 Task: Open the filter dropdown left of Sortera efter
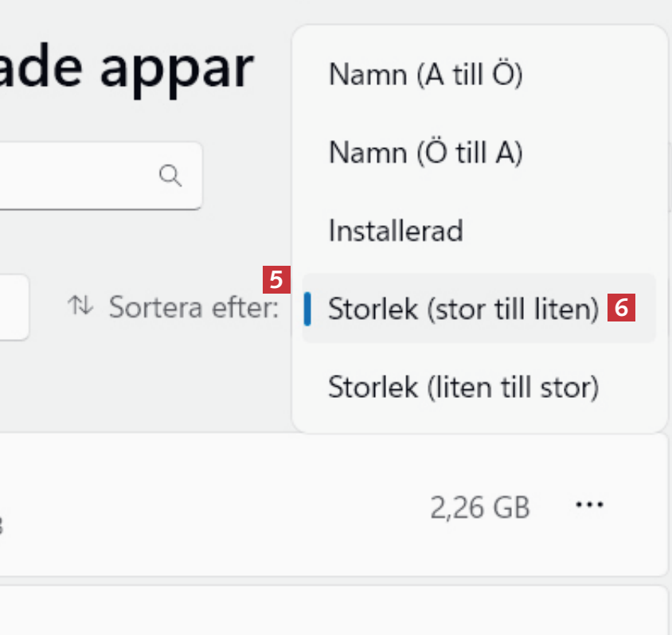click(x=14, y=307)
